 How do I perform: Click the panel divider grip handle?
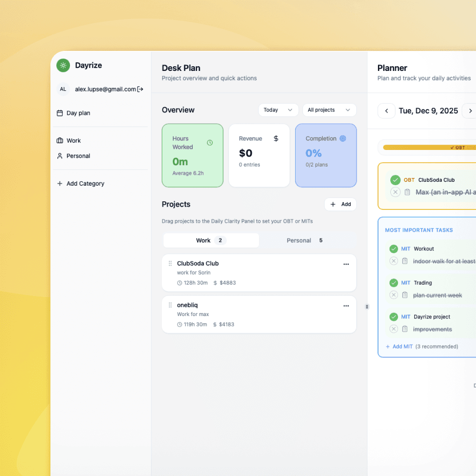pos(367,307)
